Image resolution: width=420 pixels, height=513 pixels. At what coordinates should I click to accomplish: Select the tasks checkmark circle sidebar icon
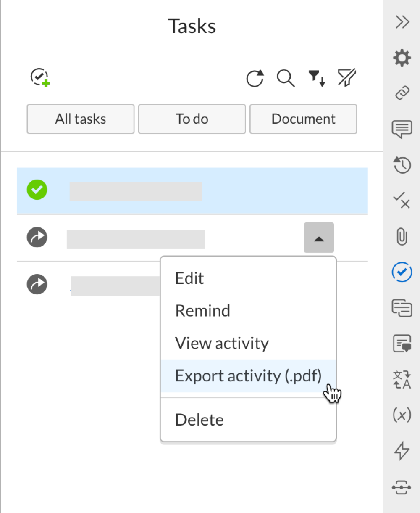click(x=402, y=272)
